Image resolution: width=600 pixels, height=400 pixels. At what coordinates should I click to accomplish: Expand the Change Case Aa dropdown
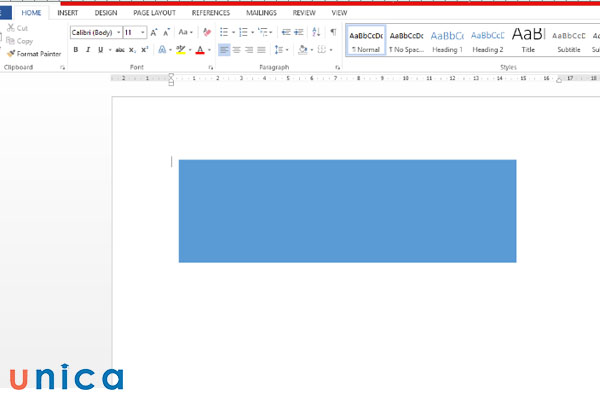pyautogui.click(x=185, y=32)
